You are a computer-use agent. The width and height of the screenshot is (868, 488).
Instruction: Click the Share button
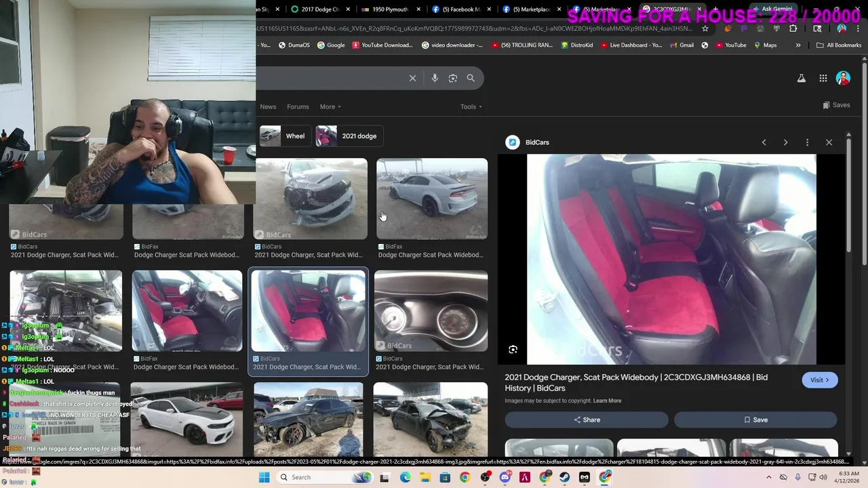point(587,420)
